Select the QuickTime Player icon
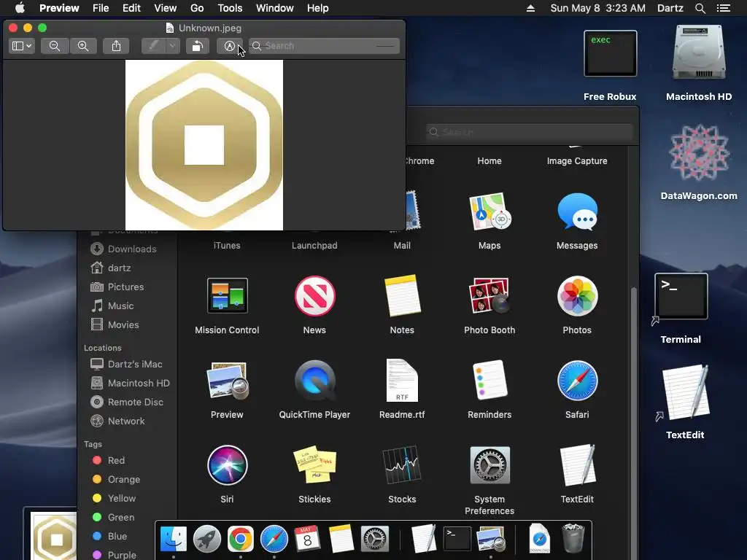The width and height of the screenshot is (747, 560). [x=314, y=381]
